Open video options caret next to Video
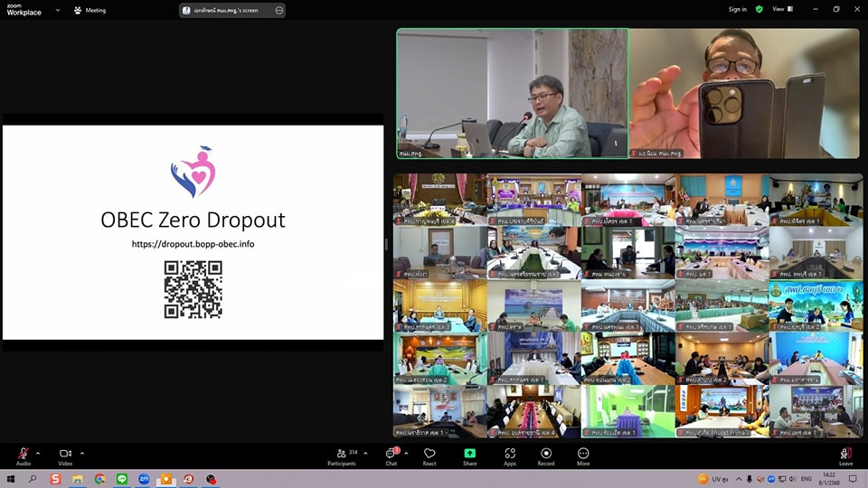This screenshot has width=868, height=488. coord(82,453)
